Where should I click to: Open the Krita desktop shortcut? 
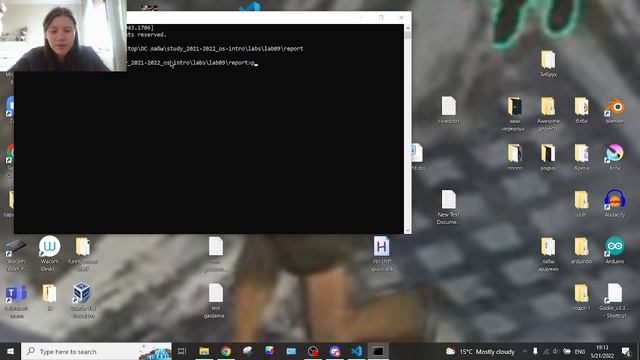tap(615, 157)
